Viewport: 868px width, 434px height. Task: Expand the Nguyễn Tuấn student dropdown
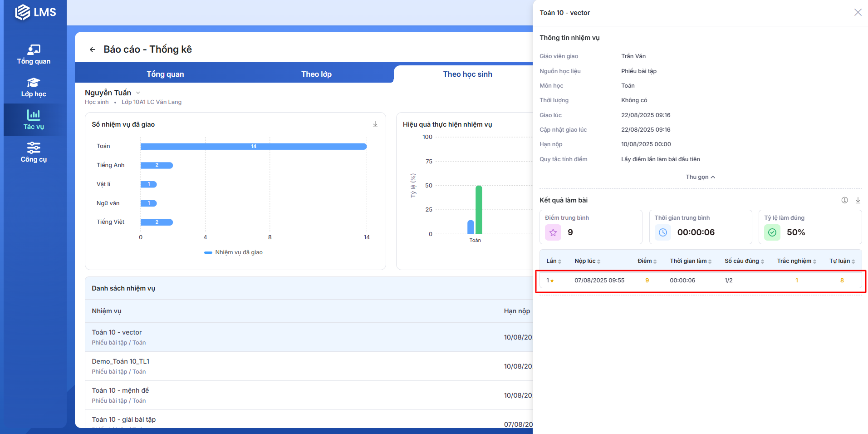(138, 93)
